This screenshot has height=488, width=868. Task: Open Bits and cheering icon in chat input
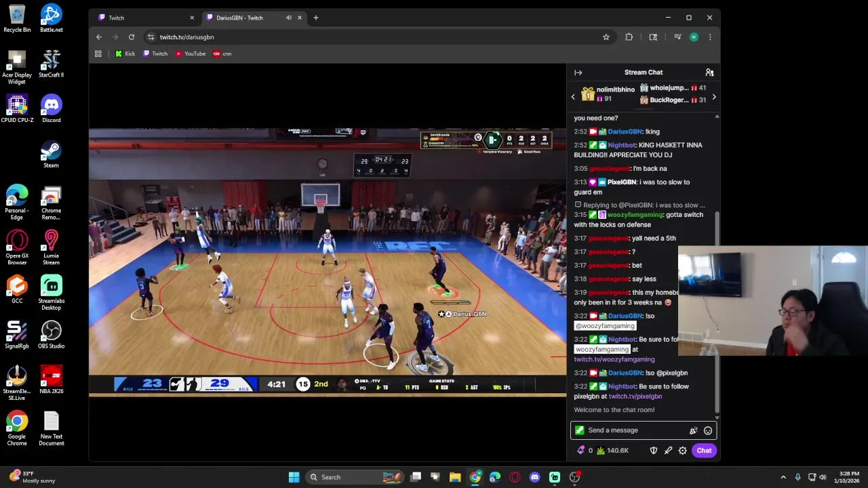click(693, 430)
